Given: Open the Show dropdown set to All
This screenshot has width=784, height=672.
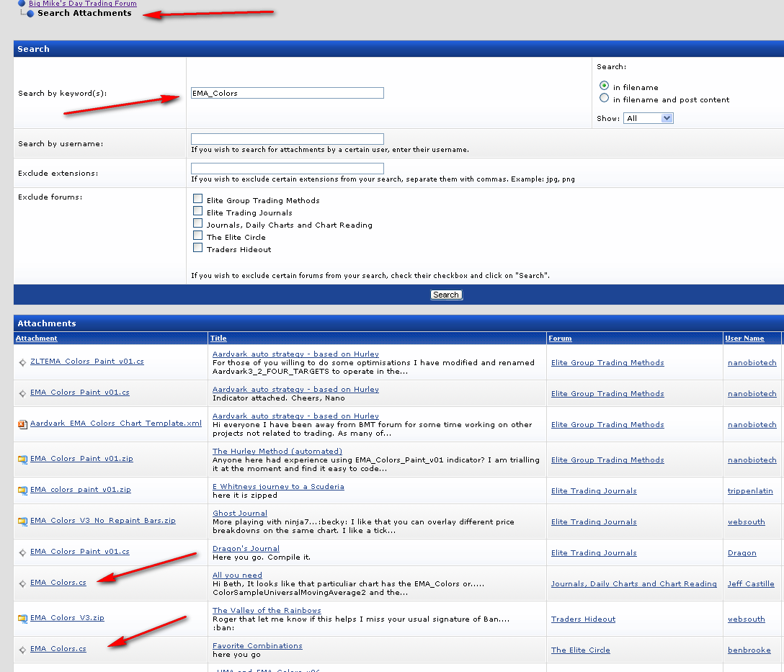Looking at the screenshot, I should click(648, 118).
